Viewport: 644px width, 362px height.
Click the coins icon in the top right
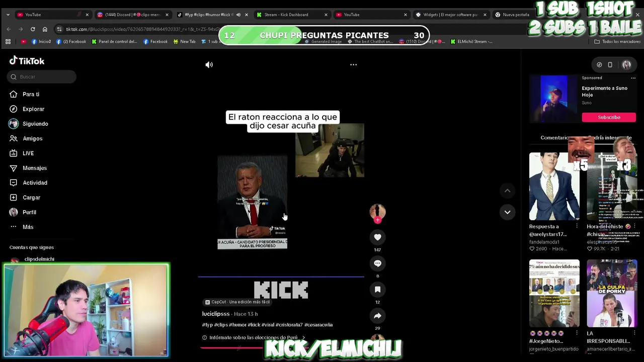[599, 64]
